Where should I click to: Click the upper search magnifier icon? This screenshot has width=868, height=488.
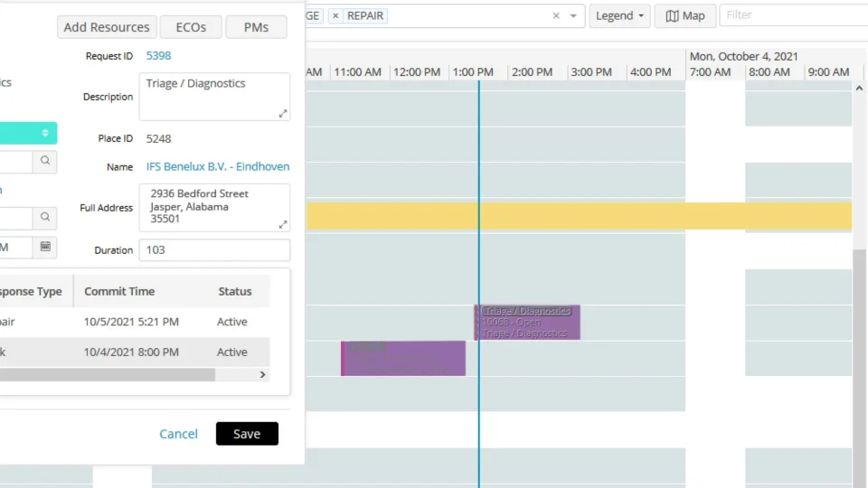[x=44, y=162]
